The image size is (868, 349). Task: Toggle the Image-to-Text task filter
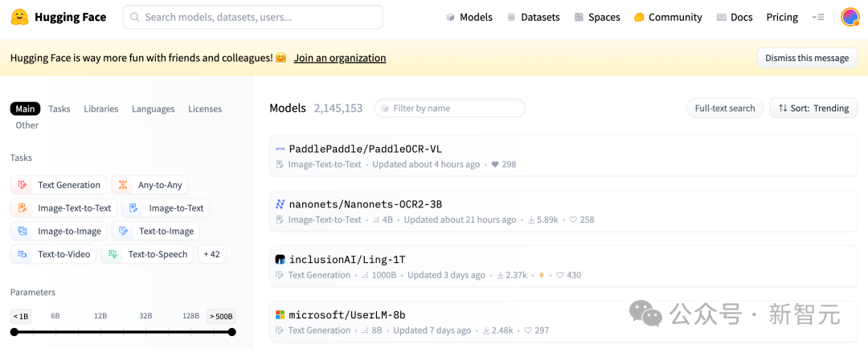166,208
